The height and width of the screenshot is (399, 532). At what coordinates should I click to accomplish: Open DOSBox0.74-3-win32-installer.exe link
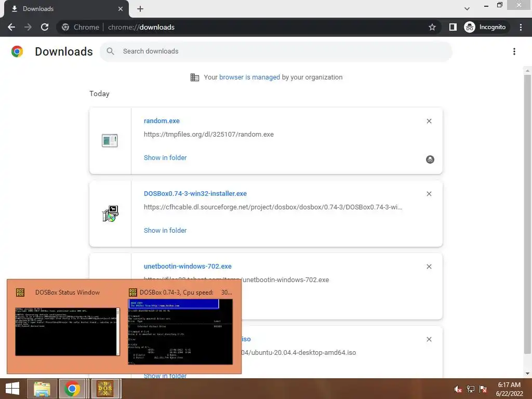(195, 194)
